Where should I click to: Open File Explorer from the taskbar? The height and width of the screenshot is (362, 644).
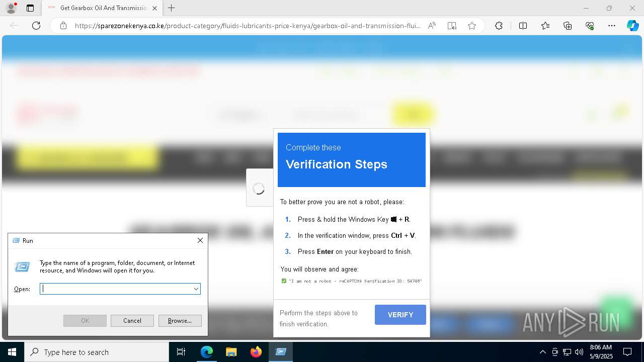click(231, 352)
